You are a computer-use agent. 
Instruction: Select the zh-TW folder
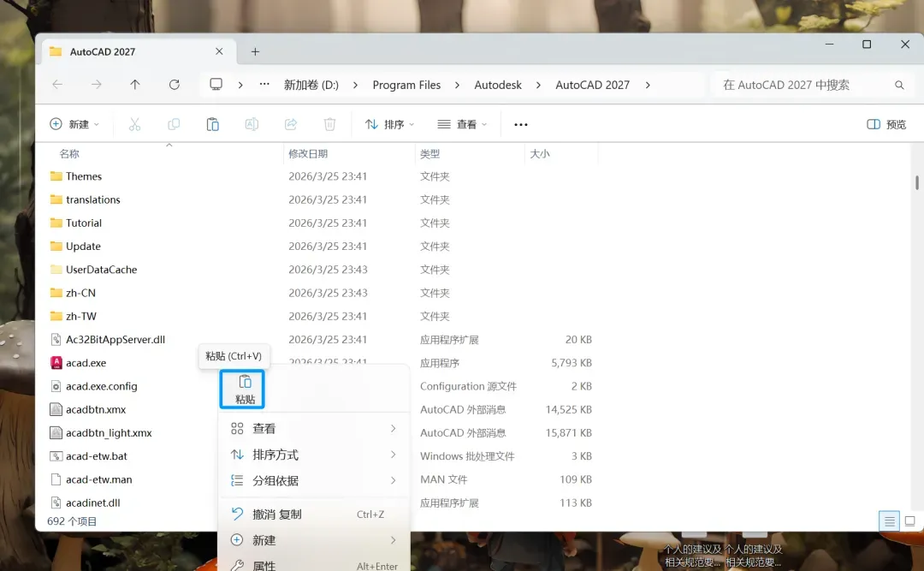81,316
